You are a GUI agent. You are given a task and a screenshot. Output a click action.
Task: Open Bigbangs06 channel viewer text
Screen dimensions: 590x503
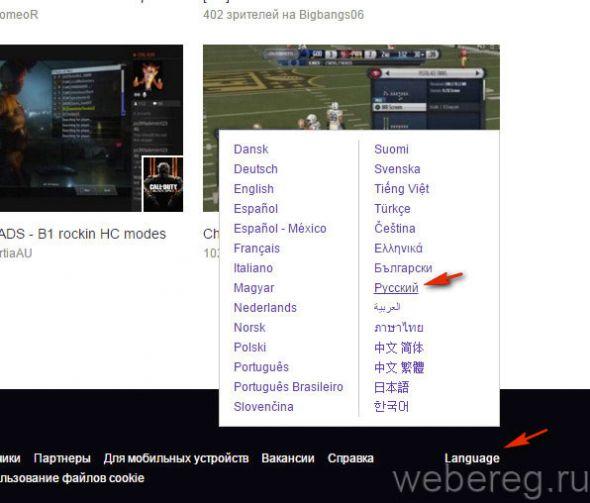(283, 15)
